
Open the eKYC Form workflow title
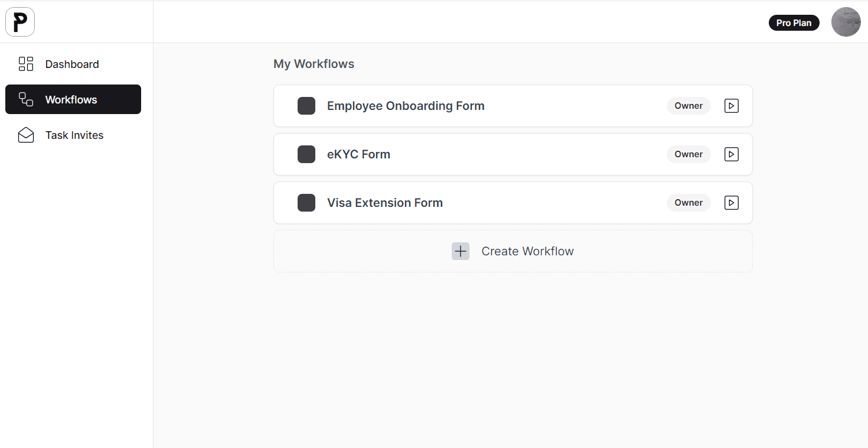(358, 154)
